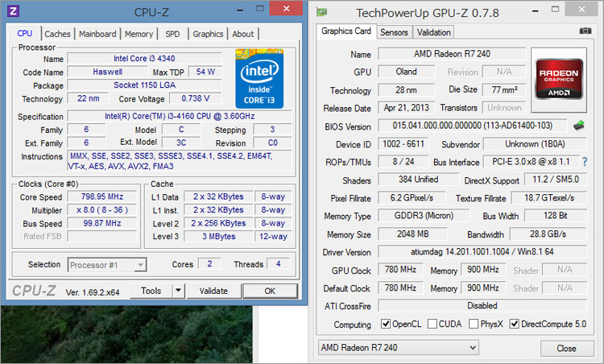Viewport: 604px width, 364px height.
Task: Enable the CUDA checkbox
Action: tap(433, 324)
